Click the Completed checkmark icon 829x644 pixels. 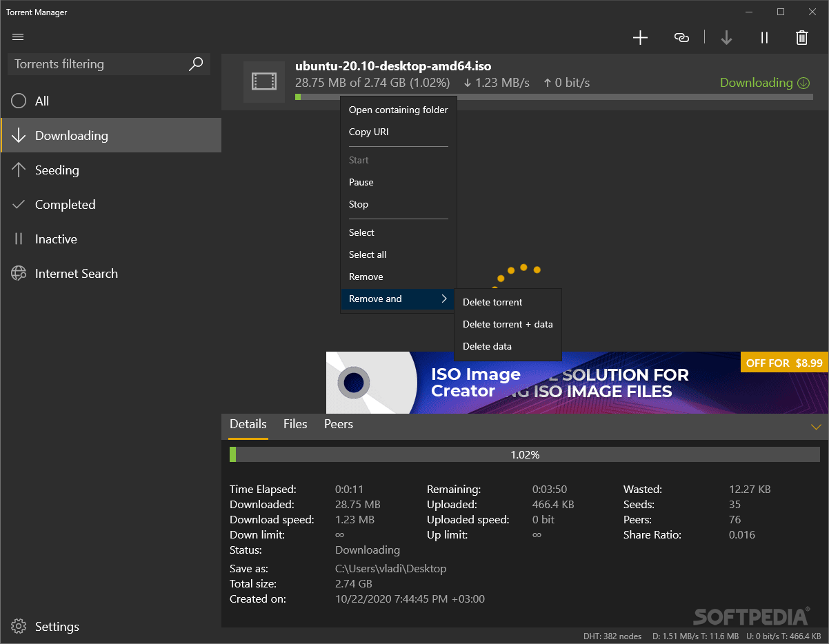coord(19,205)
